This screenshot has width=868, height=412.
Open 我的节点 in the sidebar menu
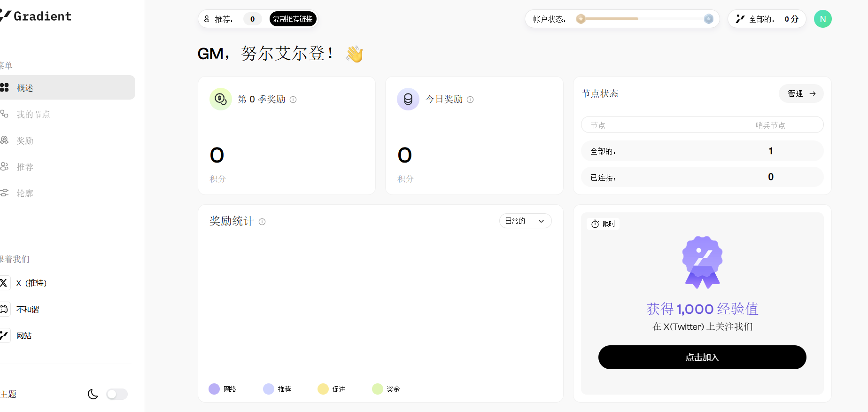[33, 115]
